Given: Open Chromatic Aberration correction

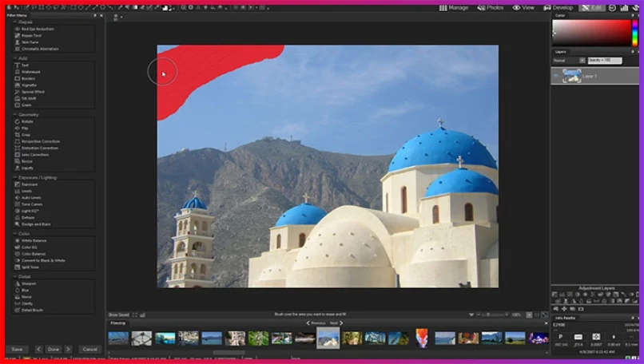Looking at the screenshot, I should [37, 49].
